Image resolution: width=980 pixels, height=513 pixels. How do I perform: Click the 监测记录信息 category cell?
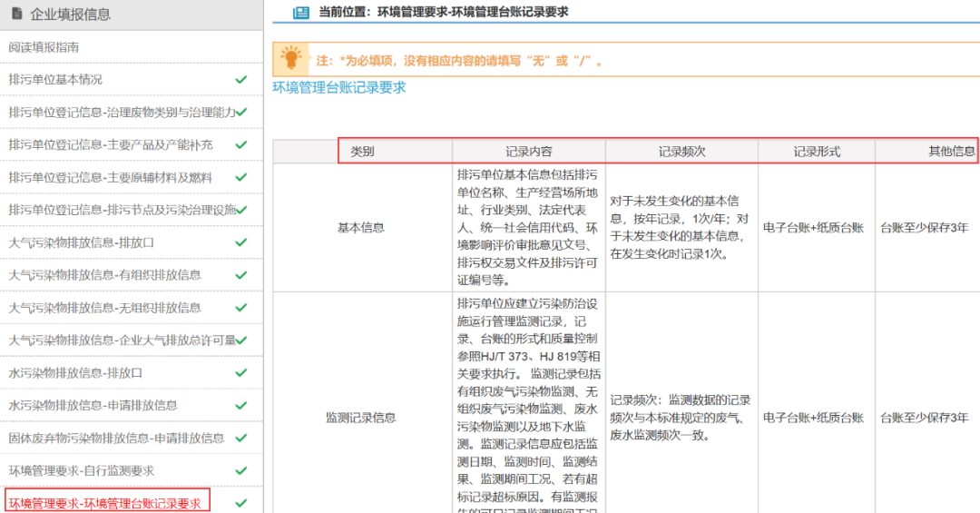[361, 418]
